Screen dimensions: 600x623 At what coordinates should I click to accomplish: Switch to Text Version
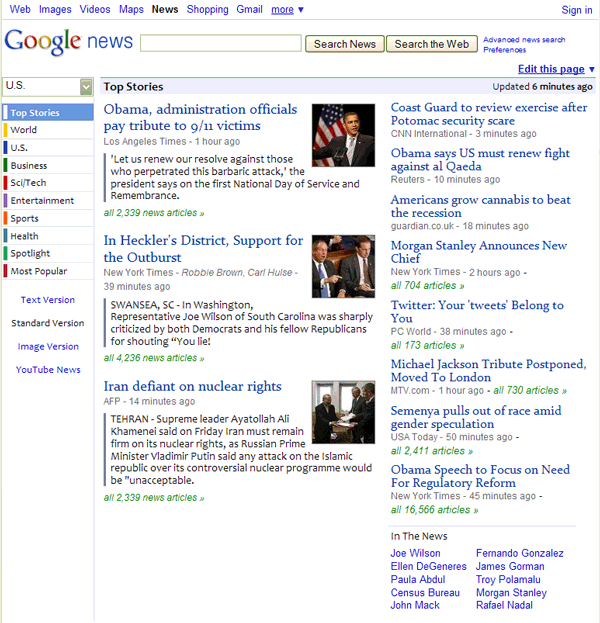(48, 300)
